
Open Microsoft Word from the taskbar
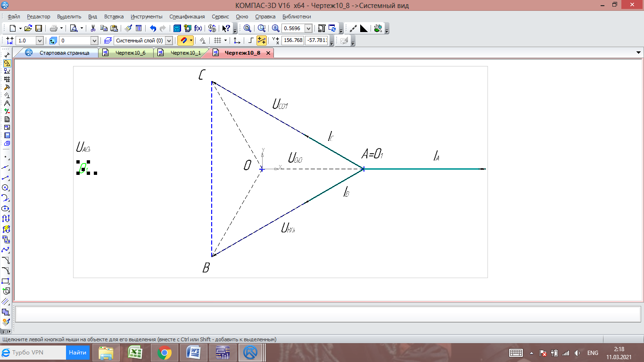click(194, 352)
